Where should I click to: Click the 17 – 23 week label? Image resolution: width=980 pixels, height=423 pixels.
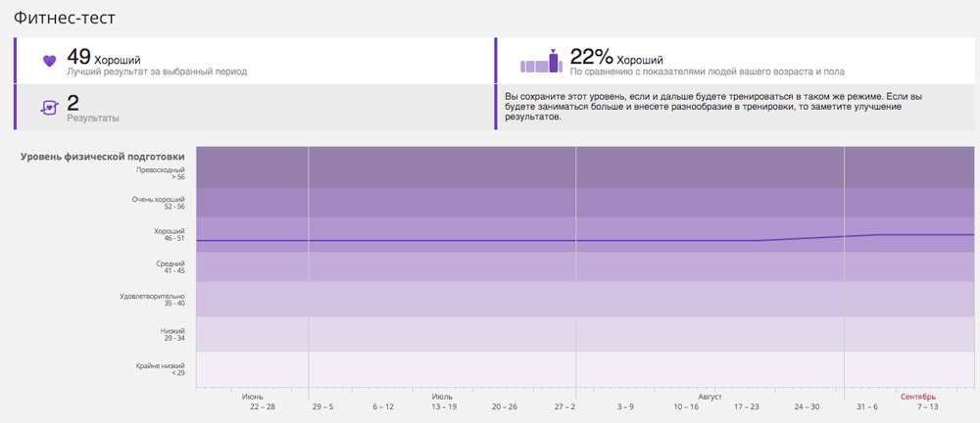click(x=746, y=406)
